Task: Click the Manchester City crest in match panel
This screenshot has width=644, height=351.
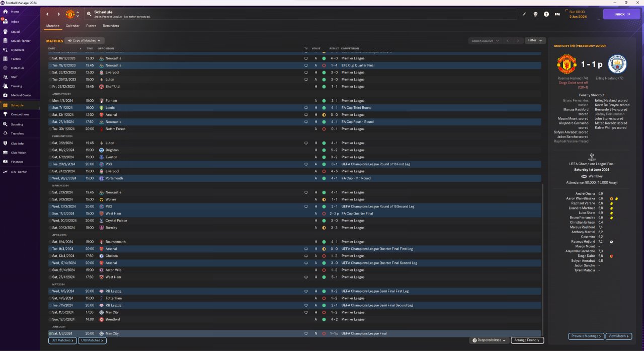Action: (618, 64)
